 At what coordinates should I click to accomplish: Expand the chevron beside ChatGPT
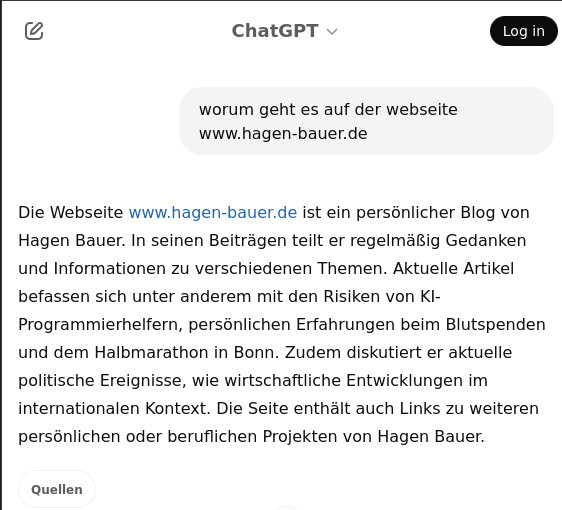332,32
